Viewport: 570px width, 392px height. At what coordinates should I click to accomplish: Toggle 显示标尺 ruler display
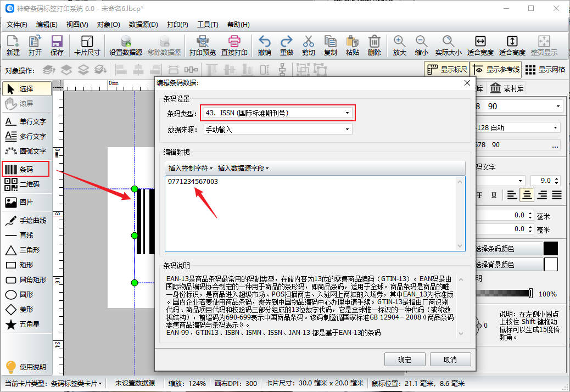pyautogui.click(x=447, y=70)
